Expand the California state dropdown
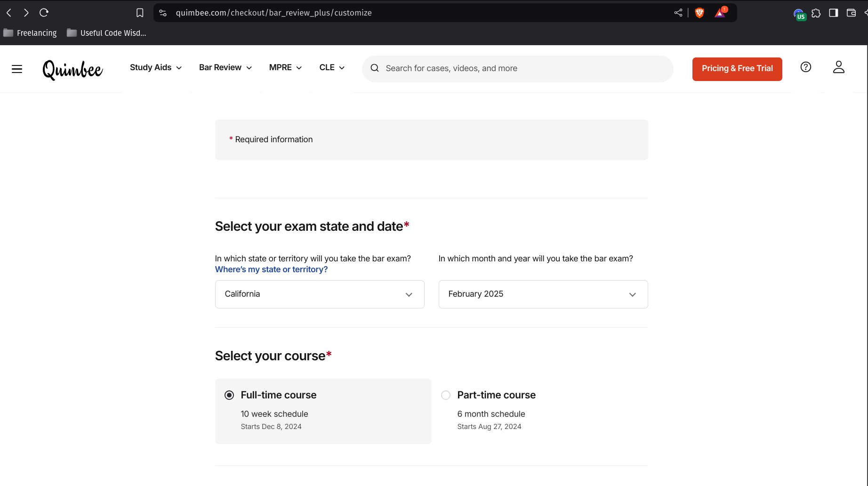 [319, 294]
